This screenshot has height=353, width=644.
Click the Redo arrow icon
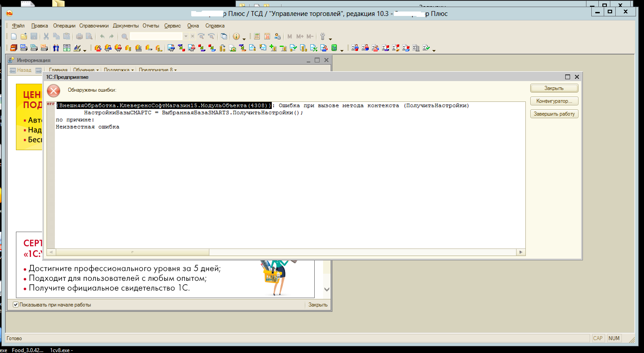pos(112,36)
